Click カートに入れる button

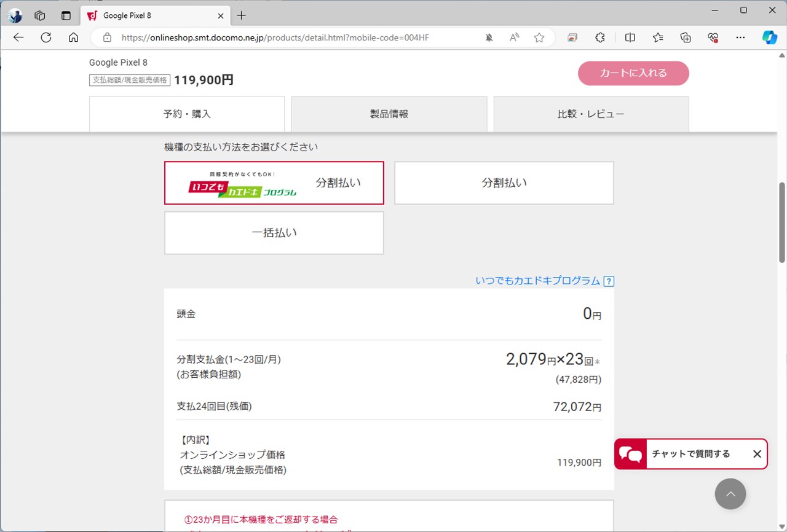point(633,73)
